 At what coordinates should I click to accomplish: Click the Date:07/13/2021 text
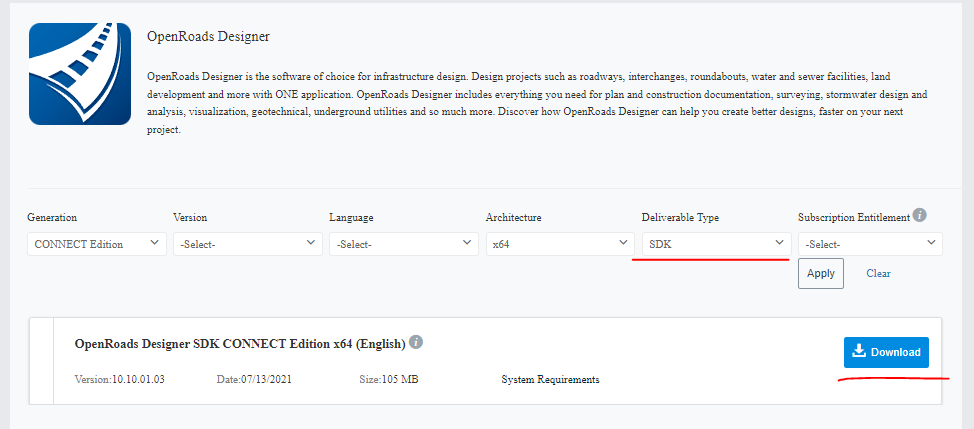tap(254, 379)
